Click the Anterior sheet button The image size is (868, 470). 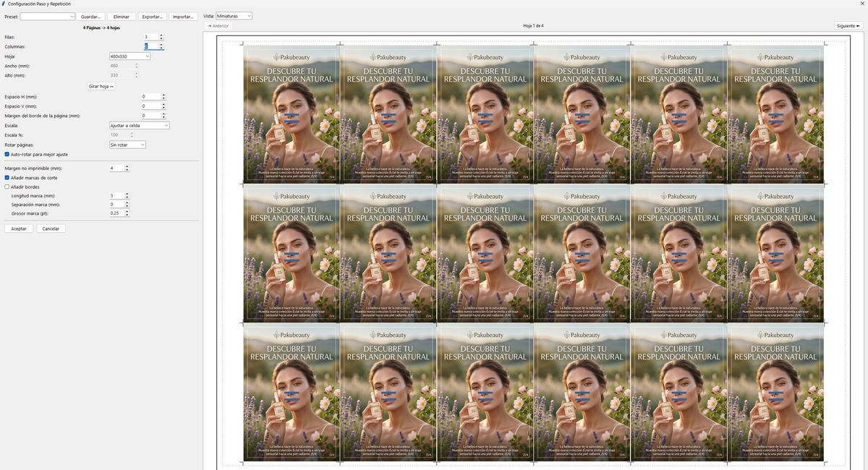[x=218, y=25]
